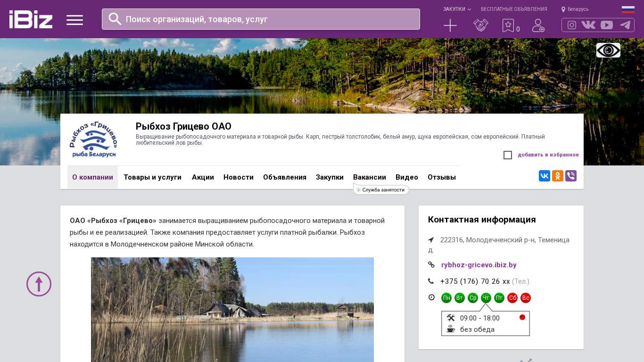Select Wednesday (Ср) working day
The image size is (644, 362).
pyautogui.click(x=473, y=298)
